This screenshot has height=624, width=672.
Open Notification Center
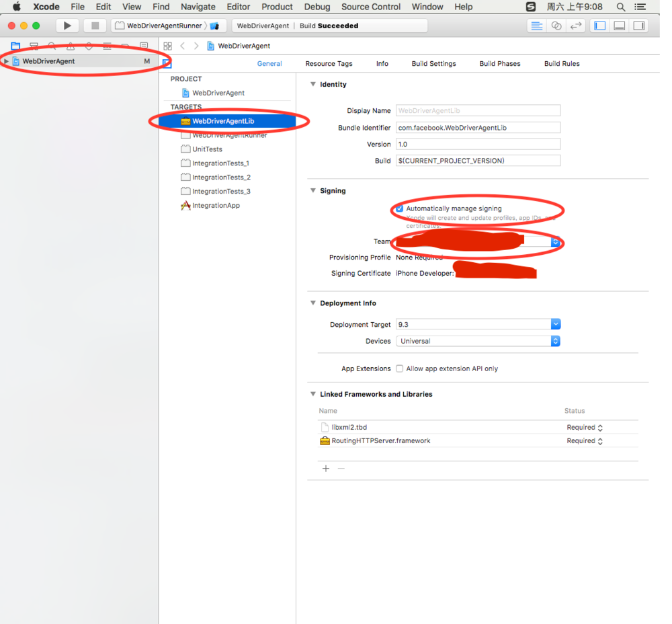(640, 7)
